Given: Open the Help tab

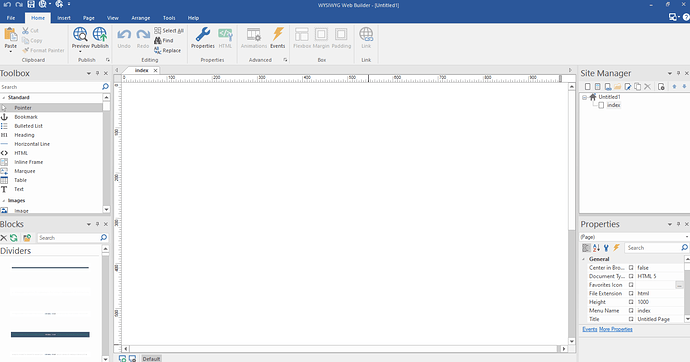Looking at the screenshot, I should (x=193, y=18).
